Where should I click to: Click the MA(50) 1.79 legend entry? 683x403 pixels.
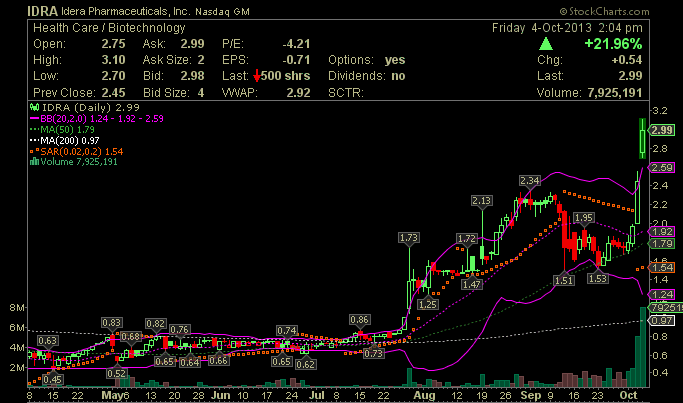click(62, 129)
